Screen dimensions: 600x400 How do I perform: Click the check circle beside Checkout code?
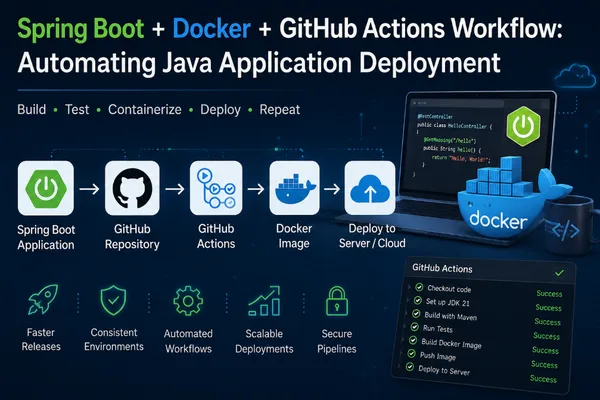coord(419,287)
